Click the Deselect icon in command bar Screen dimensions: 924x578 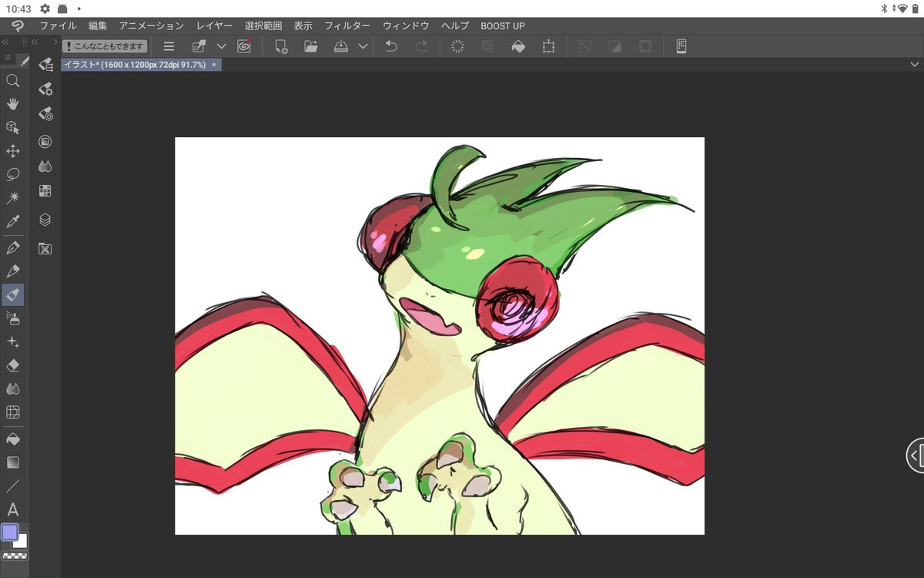tap(584, 46)
